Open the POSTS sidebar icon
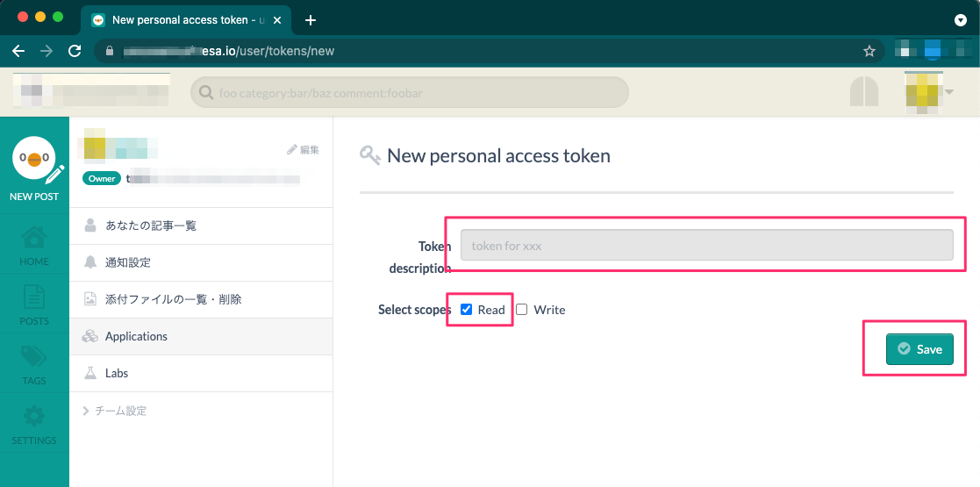The height and width of the screenshot is (487, 980). [34, 304]
